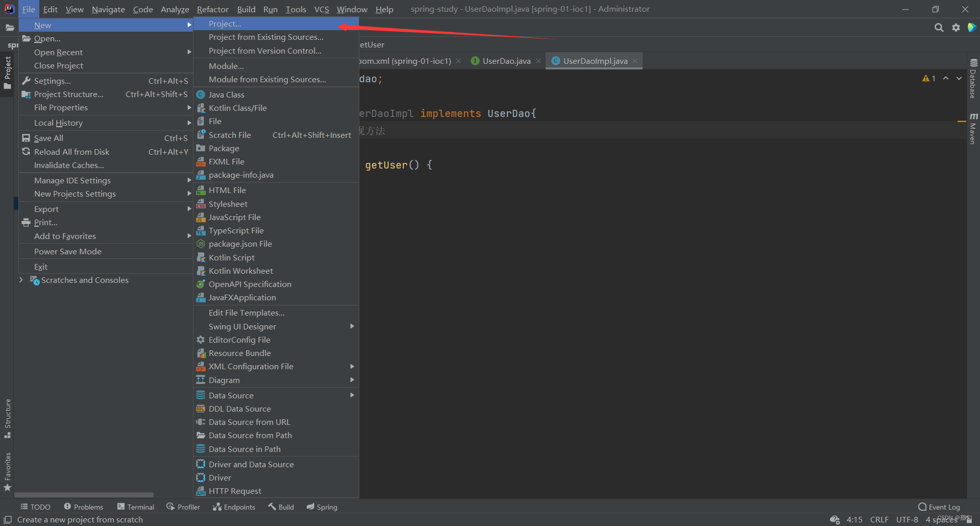Open the Refactor menu

coord(212,9)
